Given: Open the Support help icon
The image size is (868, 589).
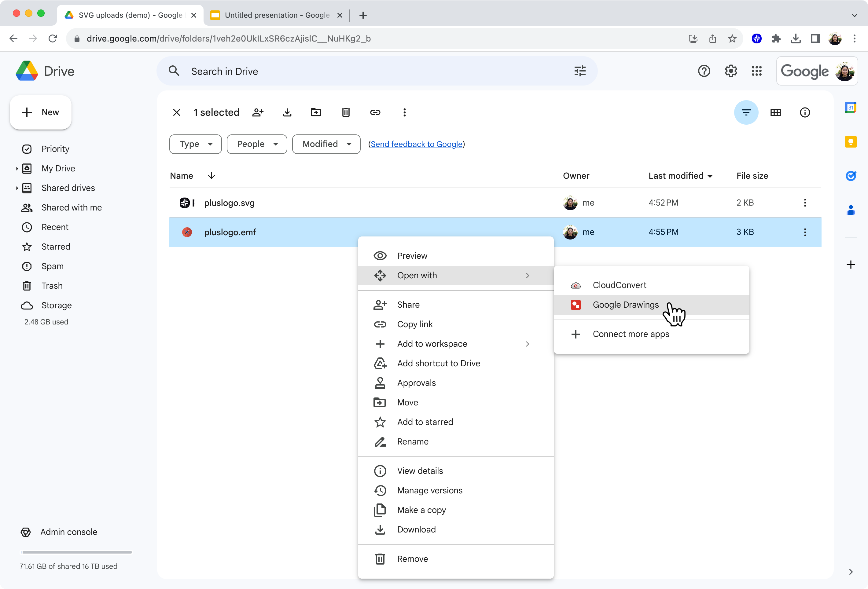Looking at the screenshot, I should click(704, 71).
